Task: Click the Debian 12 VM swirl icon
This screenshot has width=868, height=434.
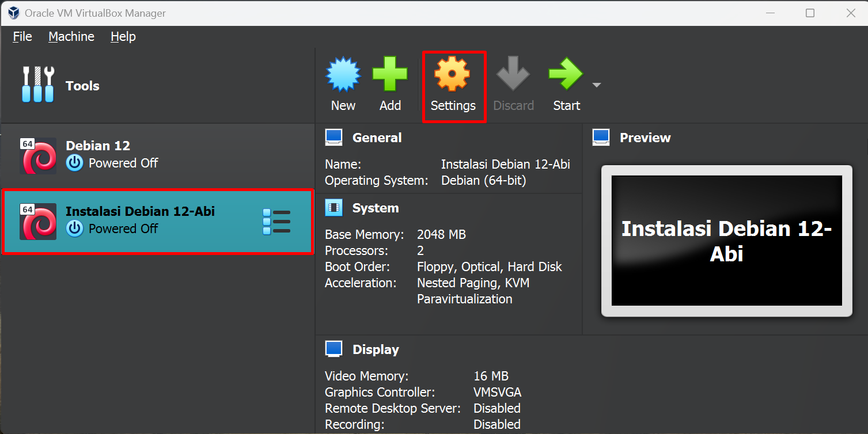Action: click(38, 155)
